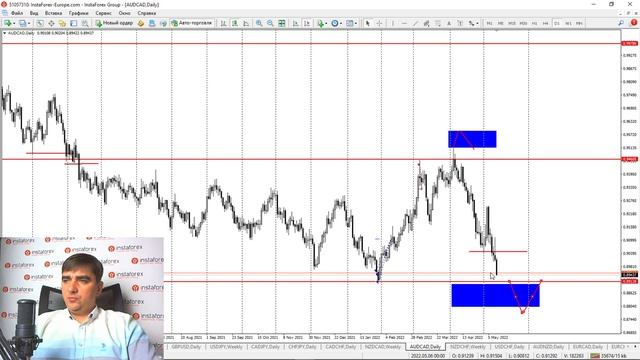The image size is (640, 360).
Task: Click the Новый ордер button
Action: [114, 23]
